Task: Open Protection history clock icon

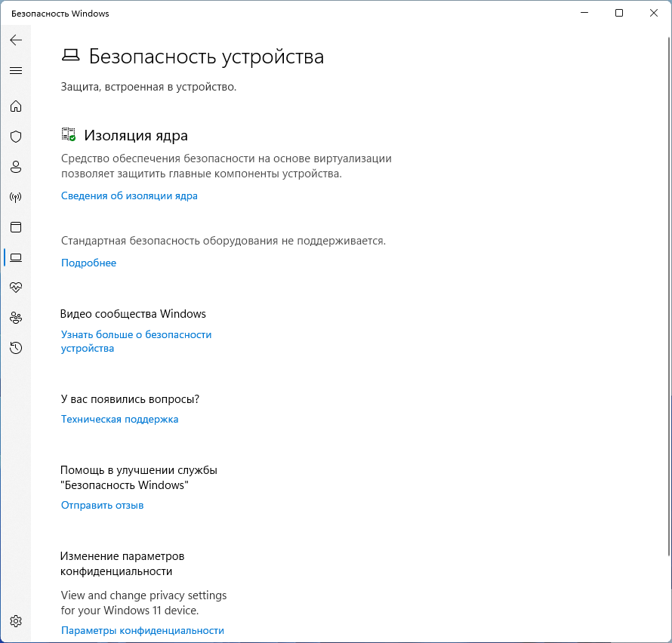Action: click(x=16, y=348)
